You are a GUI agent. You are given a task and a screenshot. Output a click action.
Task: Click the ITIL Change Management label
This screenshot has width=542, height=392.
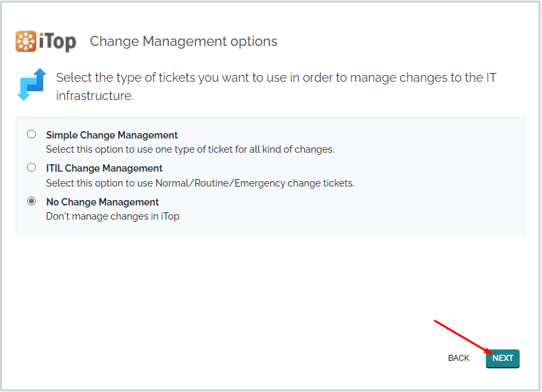[x=104, y=168]
